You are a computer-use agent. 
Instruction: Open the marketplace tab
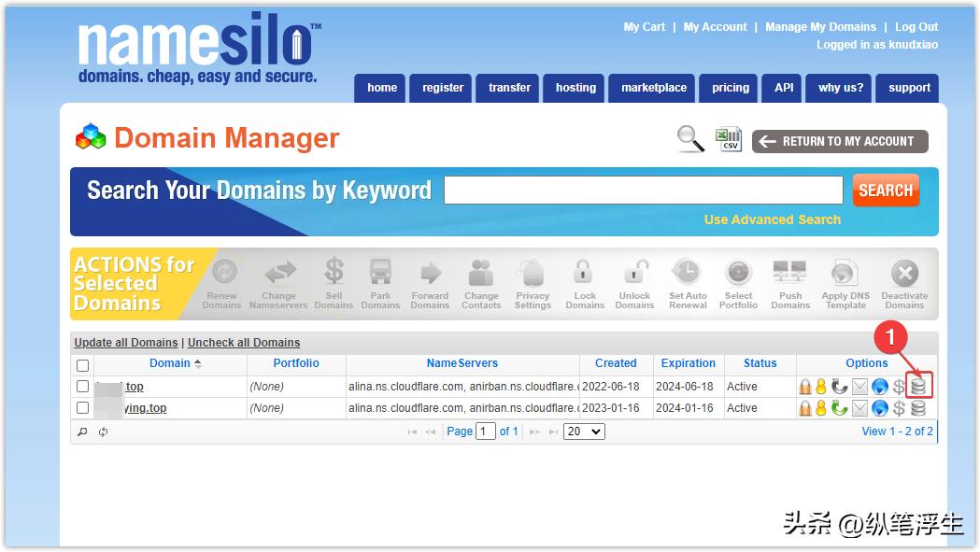point(652,88)
